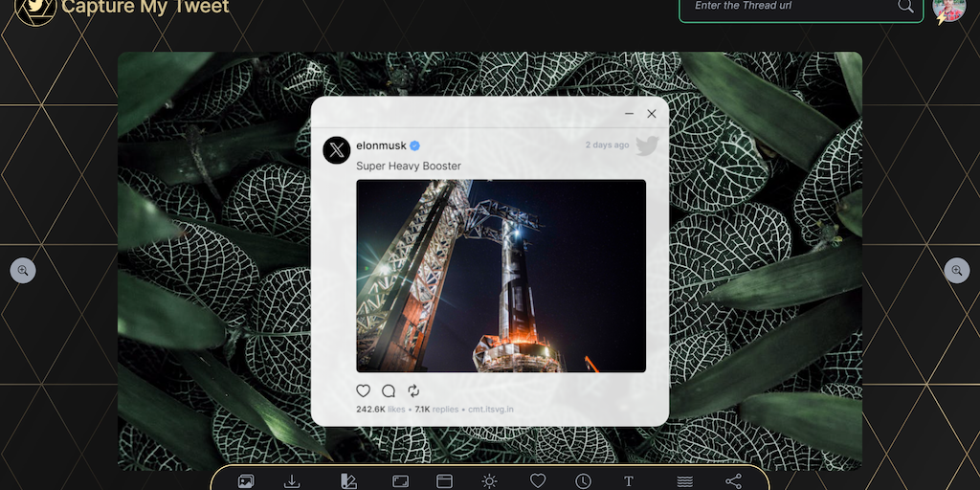Screen dimensions: 980x490
Task: Open the text font tool
Action: [x=629, y=481]
